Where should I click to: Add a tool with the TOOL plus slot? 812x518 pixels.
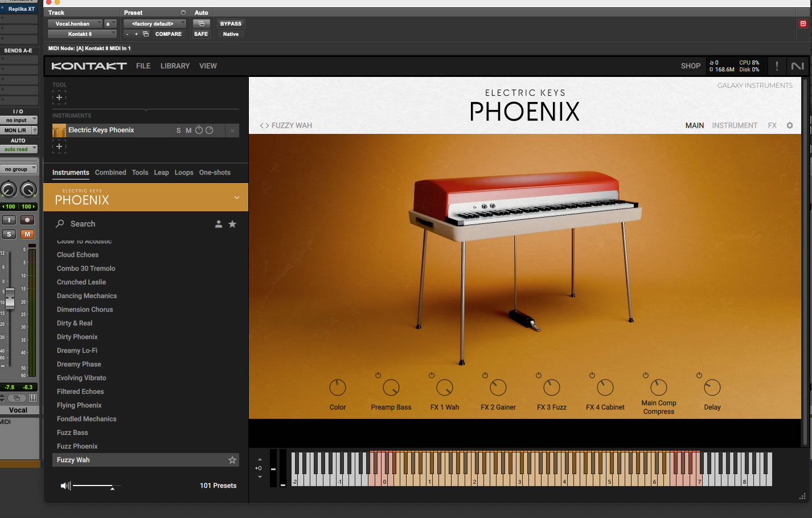[x=59, y=97]
